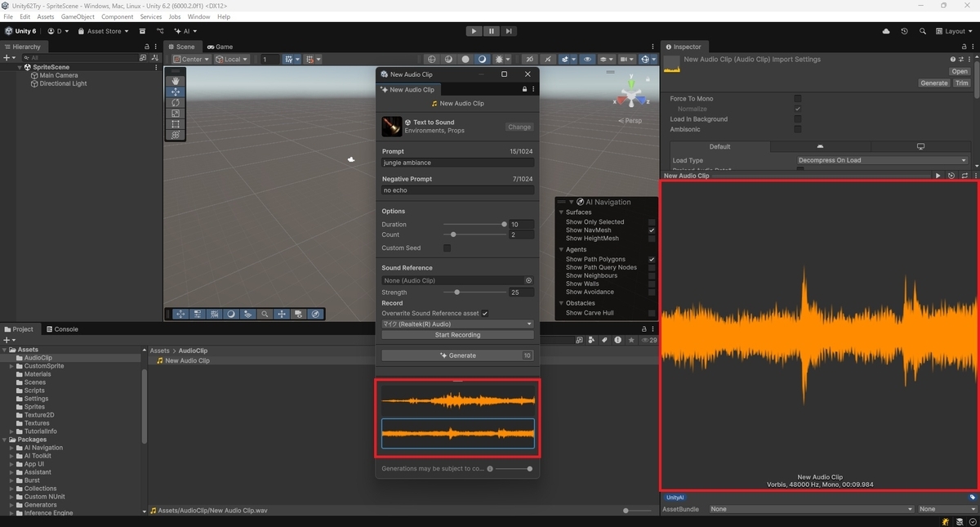This screenshot has width=980, height=527.
Task: Click the Generate button in New Audio Clip window
Action: pos(457,355)
